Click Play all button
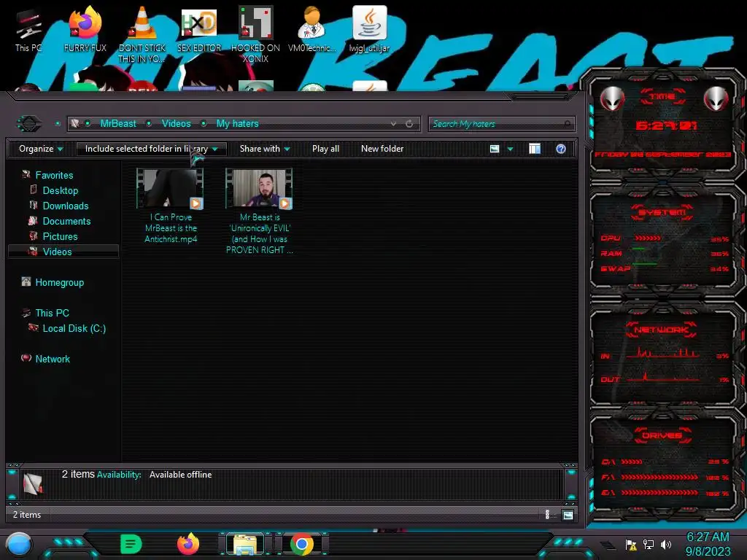 325,149
